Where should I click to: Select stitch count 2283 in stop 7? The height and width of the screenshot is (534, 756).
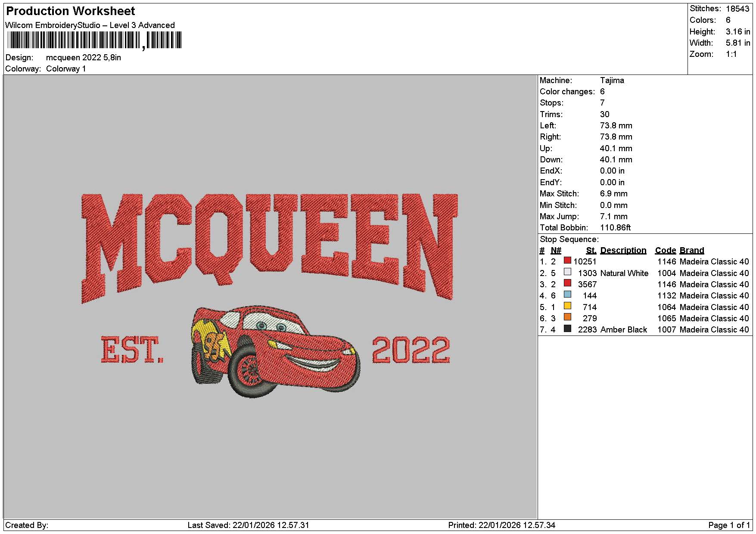click(x=587, y=330)
